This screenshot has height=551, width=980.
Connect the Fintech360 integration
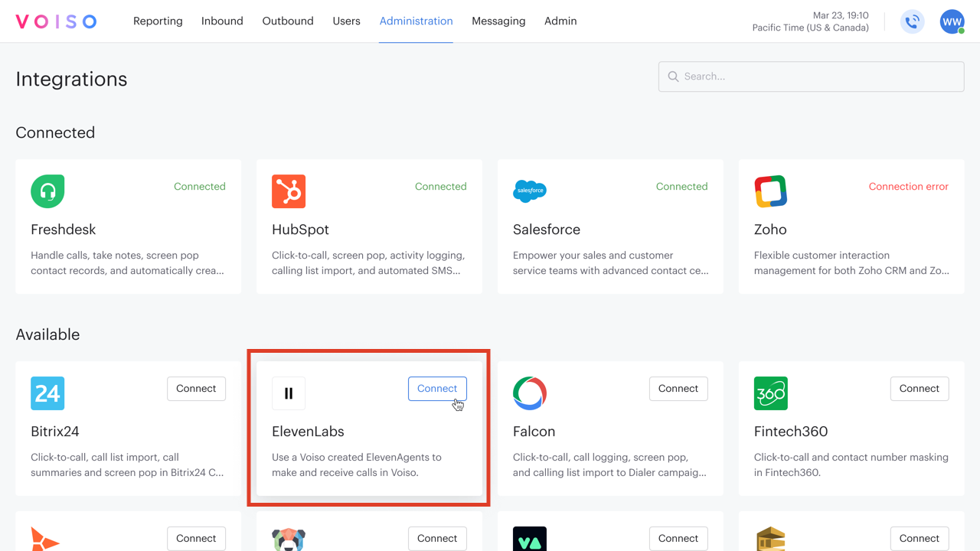point(919,388)
